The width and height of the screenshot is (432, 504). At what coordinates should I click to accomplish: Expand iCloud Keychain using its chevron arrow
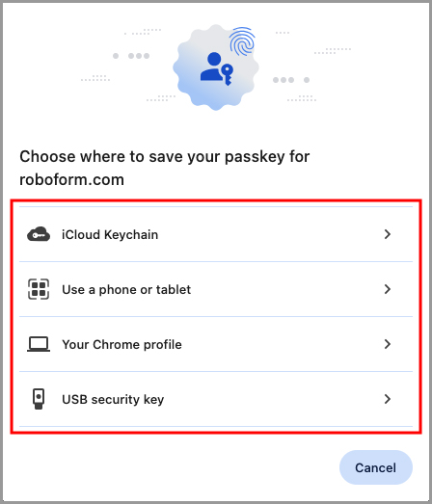click(388, 234)
